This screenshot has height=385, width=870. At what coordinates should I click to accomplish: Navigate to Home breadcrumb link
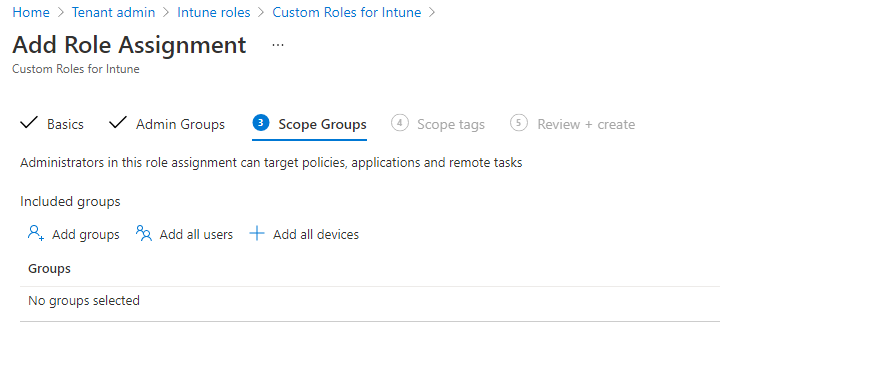[x=31, y=12]
